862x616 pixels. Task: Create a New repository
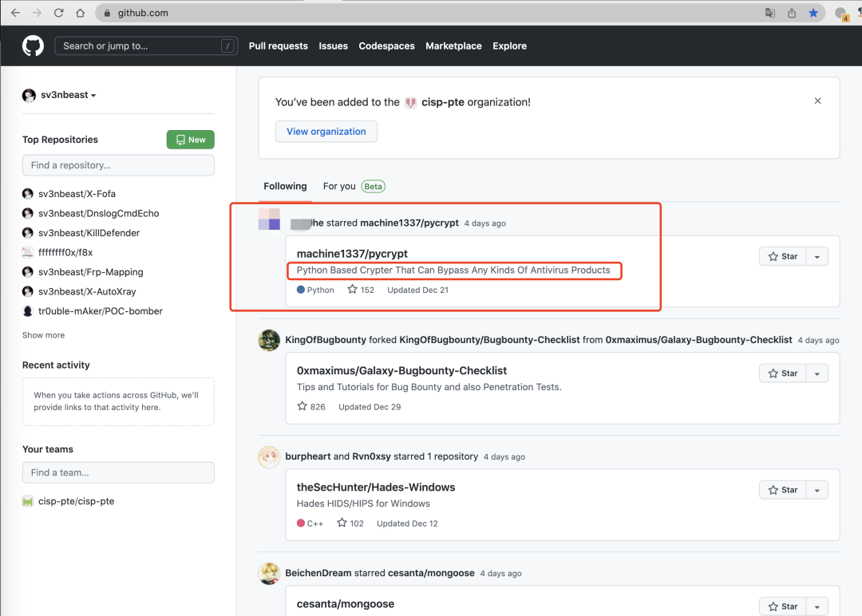tap(190, 140)
